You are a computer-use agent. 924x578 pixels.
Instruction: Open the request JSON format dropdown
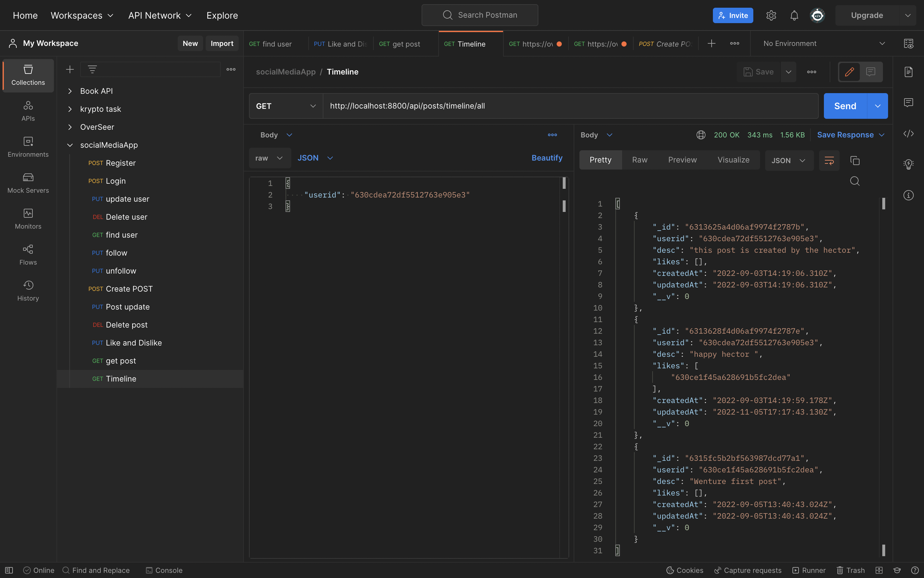(x=315, y=158)
